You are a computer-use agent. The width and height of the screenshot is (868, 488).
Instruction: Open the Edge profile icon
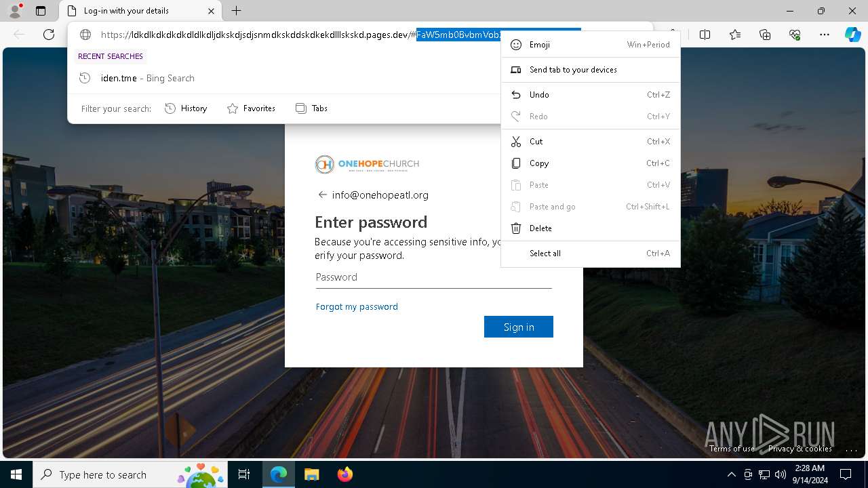tap(15, 11)
